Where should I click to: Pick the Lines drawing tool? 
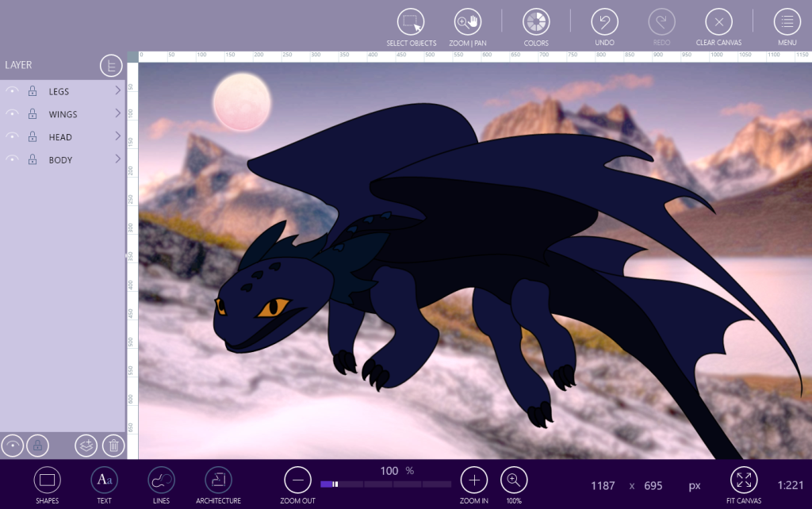161,480
